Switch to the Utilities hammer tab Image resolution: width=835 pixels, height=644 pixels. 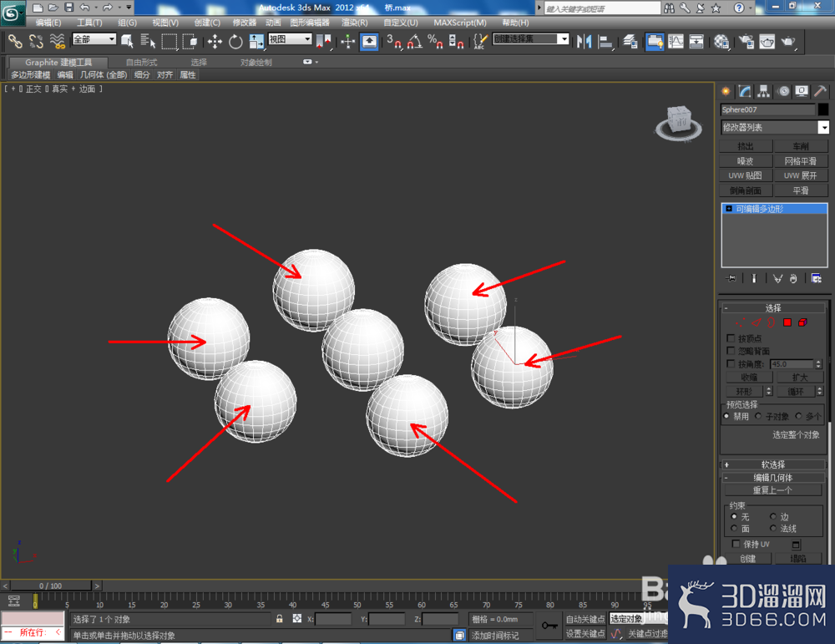[820, 91]
